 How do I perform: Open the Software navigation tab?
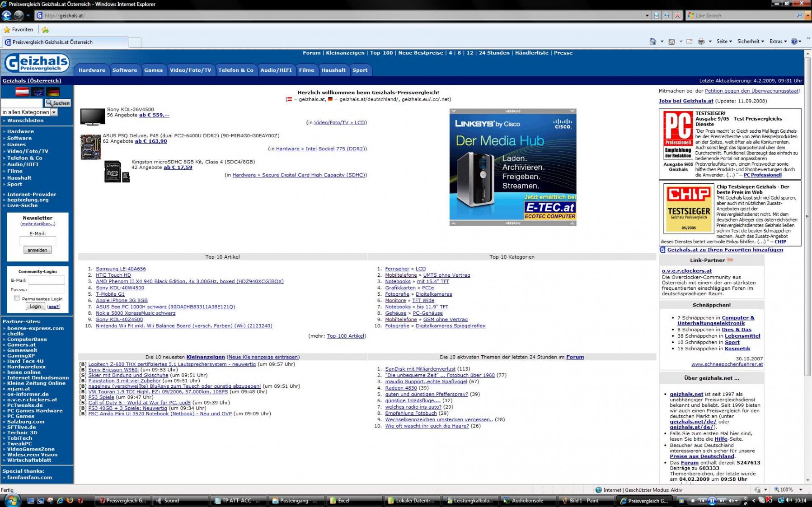(x=125, y=70)
